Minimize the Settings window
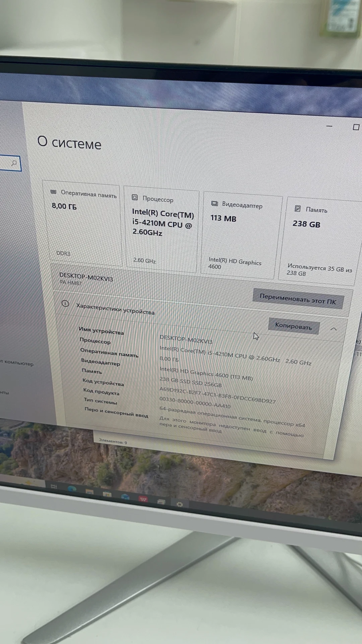This screenshot has width=362, height=644. pos(329,126)
